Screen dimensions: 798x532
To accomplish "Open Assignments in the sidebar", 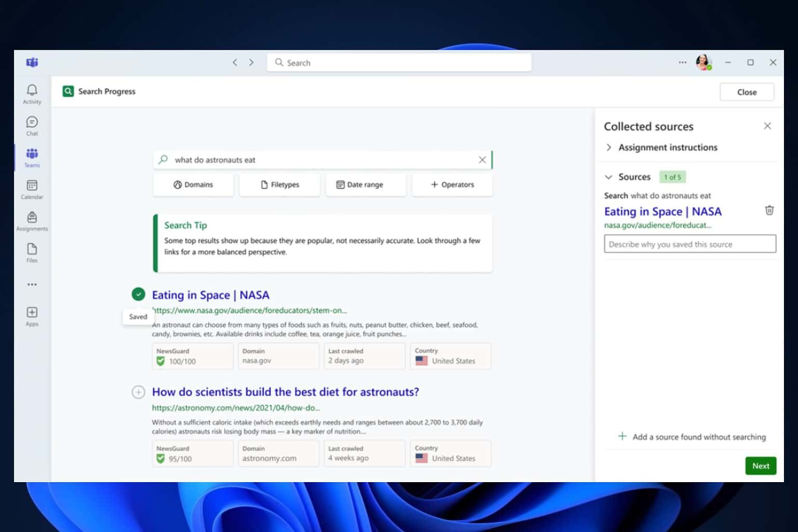I will click(32, 221).
